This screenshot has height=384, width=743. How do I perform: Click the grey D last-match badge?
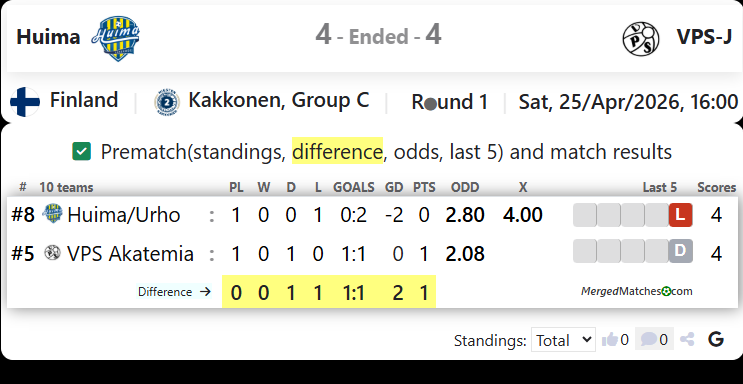coord(680,251)
